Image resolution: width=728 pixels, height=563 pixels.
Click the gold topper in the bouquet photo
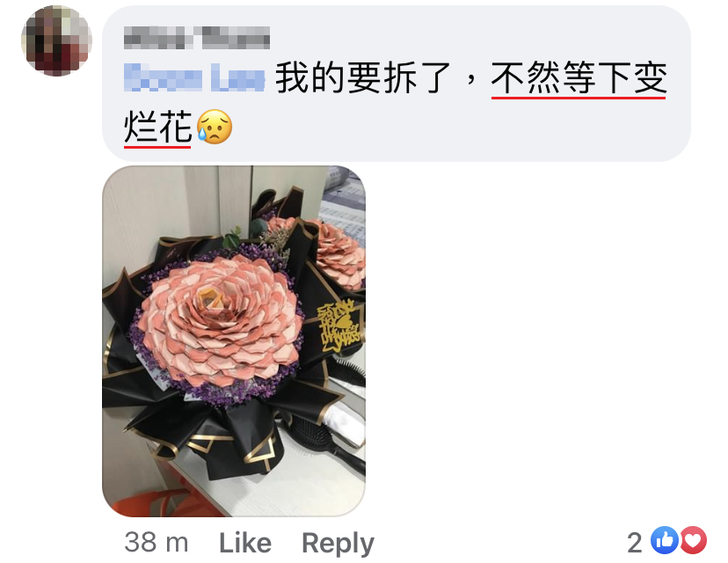(x=339, y=325)
